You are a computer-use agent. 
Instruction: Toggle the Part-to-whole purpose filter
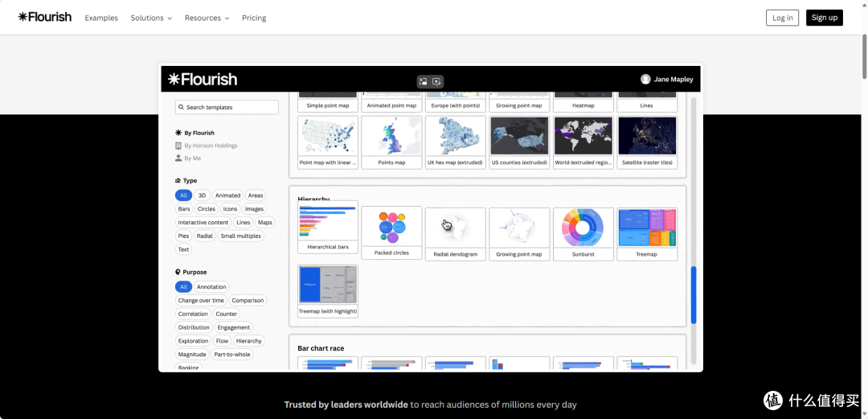(232, 354)
